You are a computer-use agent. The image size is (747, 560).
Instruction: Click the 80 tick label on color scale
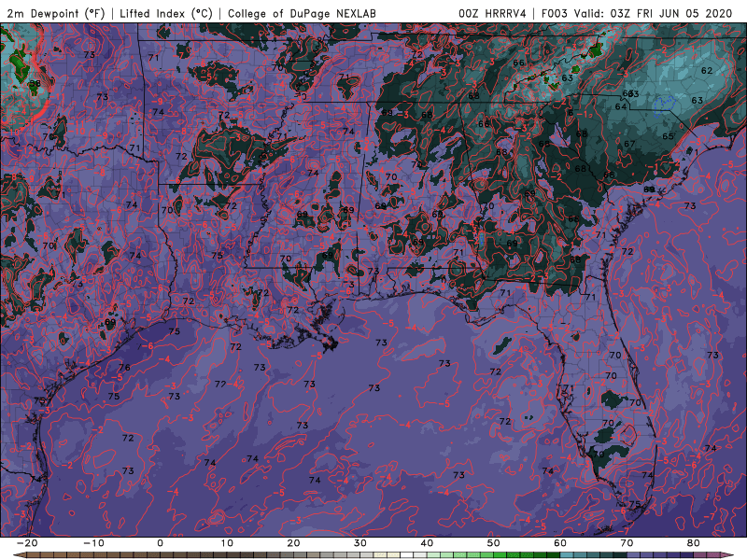[694, 543]
